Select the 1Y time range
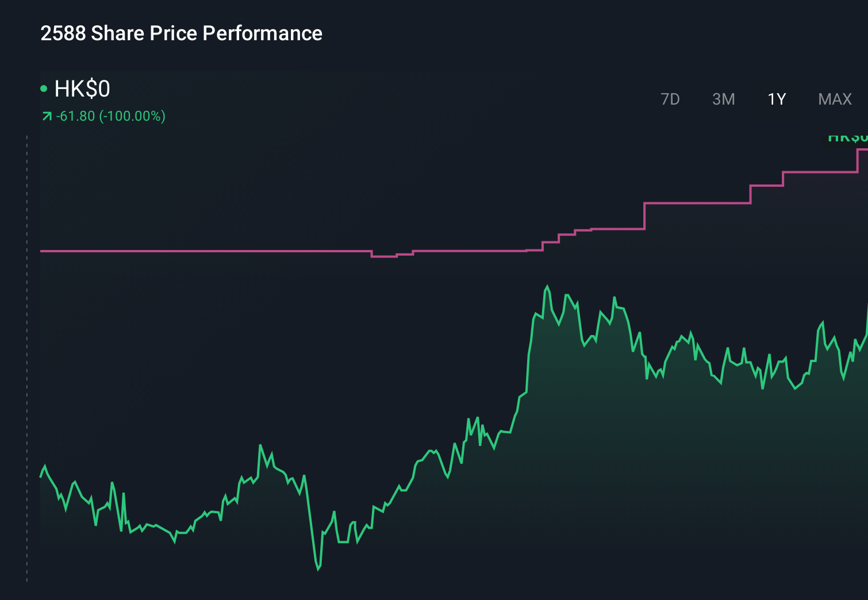 coord(776,99)
